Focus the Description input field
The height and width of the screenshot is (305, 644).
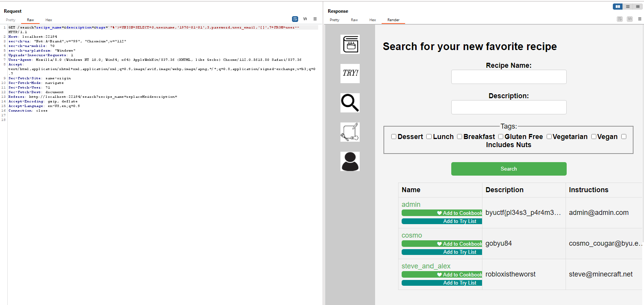tap(509, 107)
